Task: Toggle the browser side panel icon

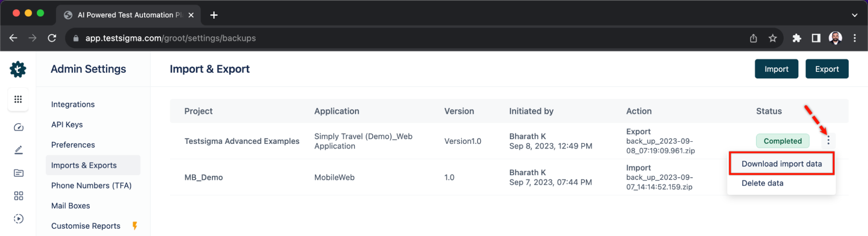Action: click(x=816, y=38)
